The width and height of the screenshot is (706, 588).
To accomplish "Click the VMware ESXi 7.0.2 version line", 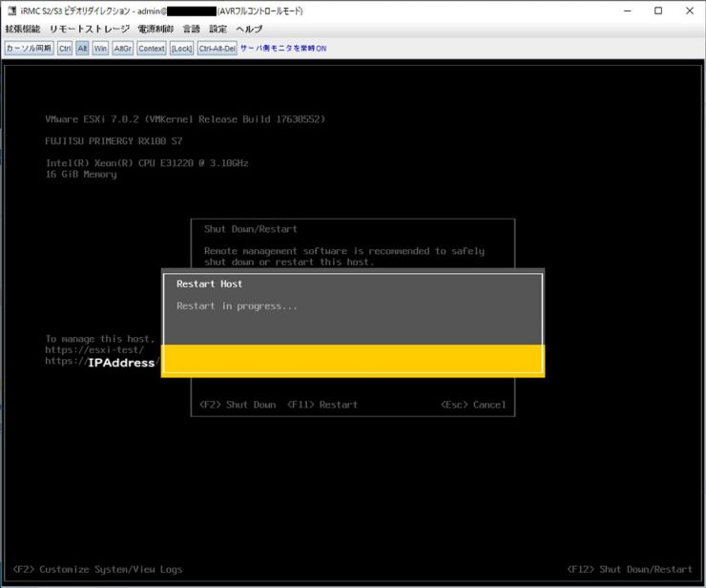I will tap(185, 119).
